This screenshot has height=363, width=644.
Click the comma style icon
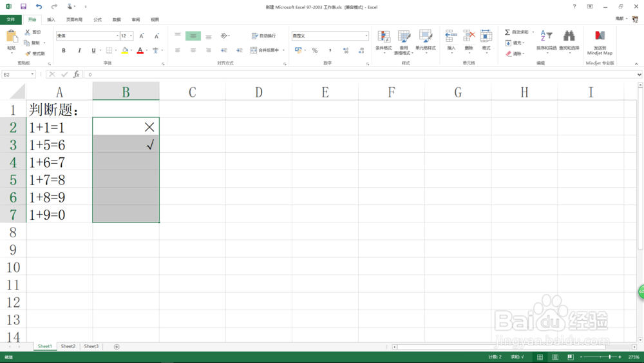click(330, 50)
